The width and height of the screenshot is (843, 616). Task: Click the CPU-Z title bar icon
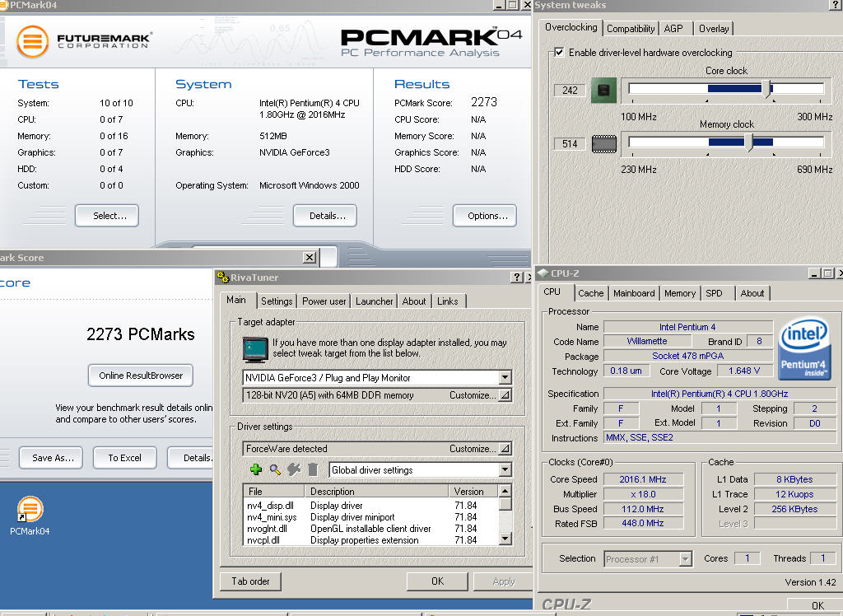pyautogui.click(x=543, y=273)
